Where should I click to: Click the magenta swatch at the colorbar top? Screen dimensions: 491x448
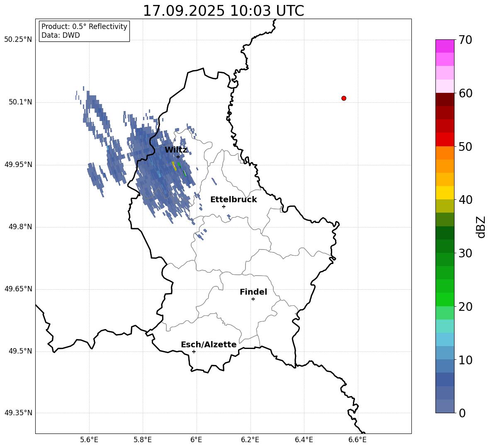(445, 46)
